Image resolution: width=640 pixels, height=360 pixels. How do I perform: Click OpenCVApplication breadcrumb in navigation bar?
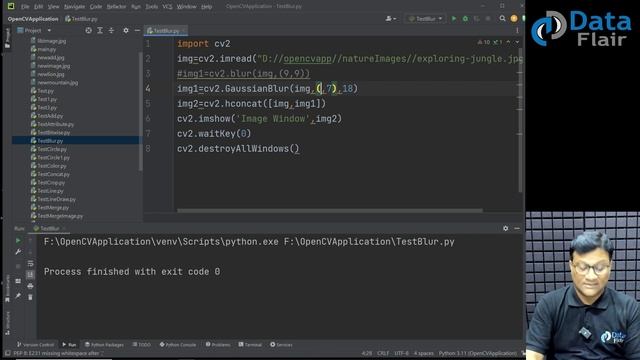tap(33, 19)
